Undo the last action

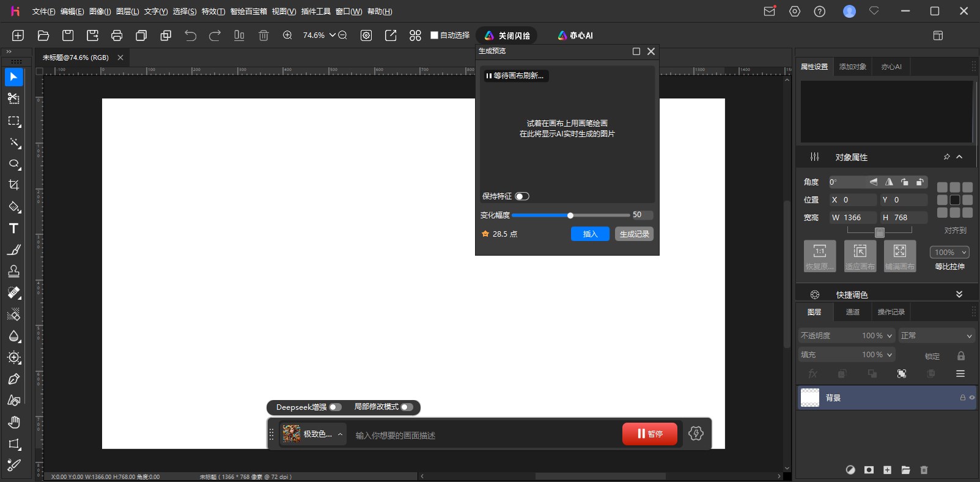tap(190, 35)
